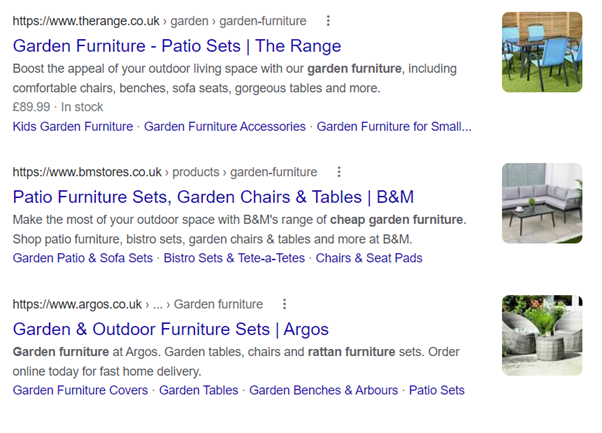602x433 pixels.
Task: Click the rattan furniture thumbnail
Action: coord(542,336)
